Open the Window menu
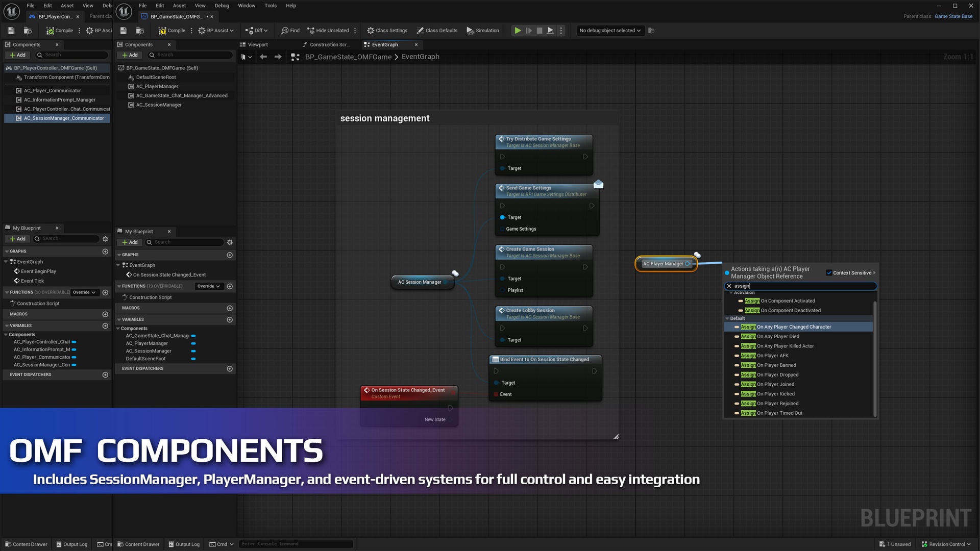The width and height of the screenshot is (980, 551). point(247,6)
